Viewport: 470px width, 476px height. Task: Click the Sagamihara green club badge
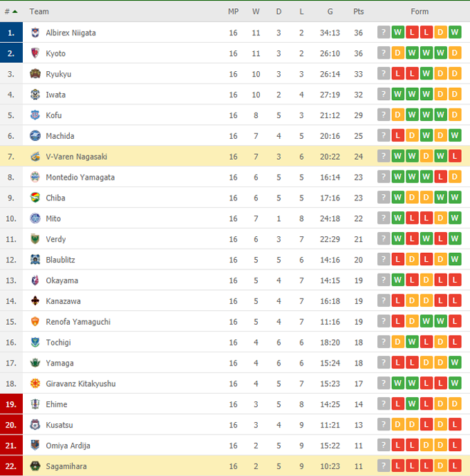point(35,466)
